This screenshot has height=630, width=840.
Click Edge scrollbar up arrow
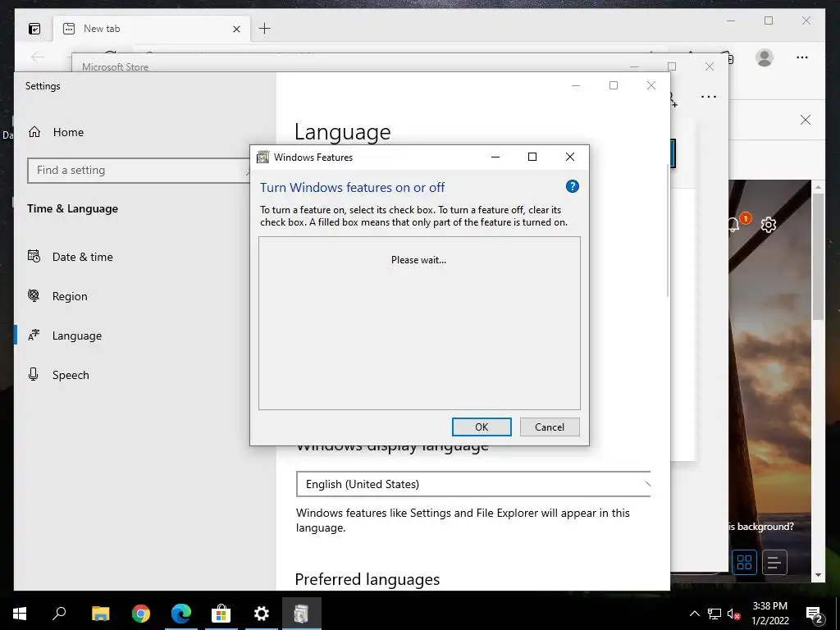tap(818, 187)
